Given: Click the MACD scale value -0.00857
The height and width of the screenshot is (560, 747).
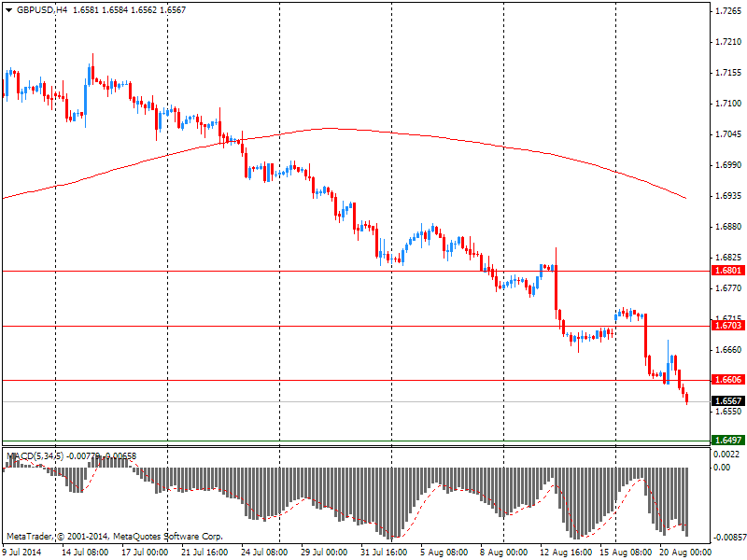Looking at the screenshot, I should coord(729,538).
